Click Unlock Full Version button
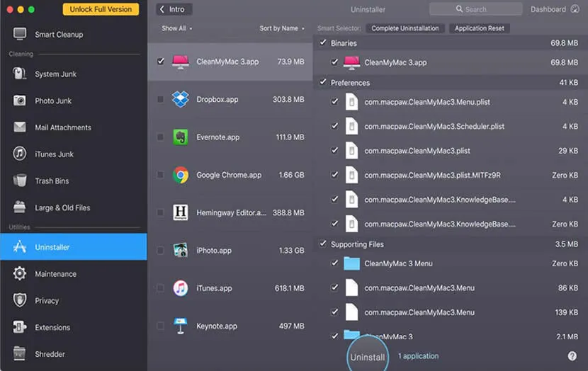The image size is (588, 371). [101, 9]
